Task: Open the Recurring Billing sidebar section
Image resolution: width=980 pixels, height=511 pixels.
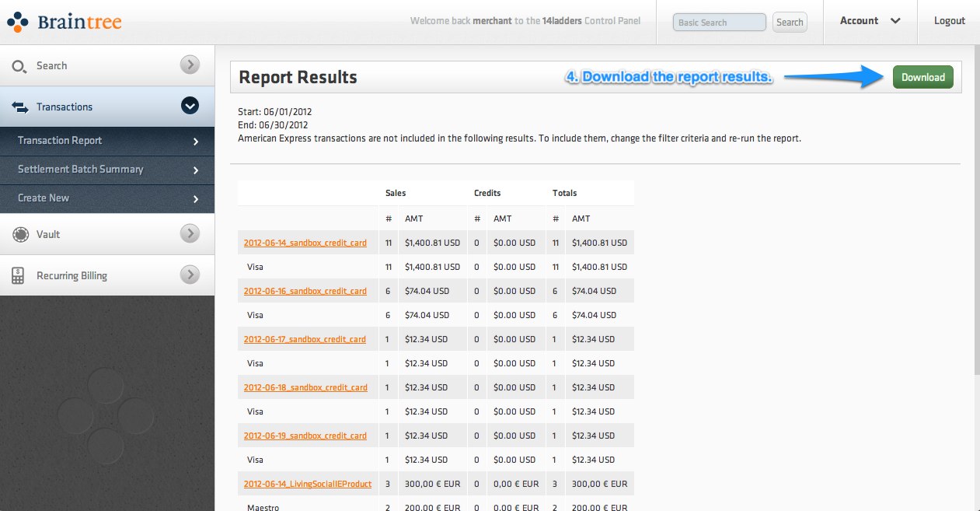Action: click(x=107, y=275)
